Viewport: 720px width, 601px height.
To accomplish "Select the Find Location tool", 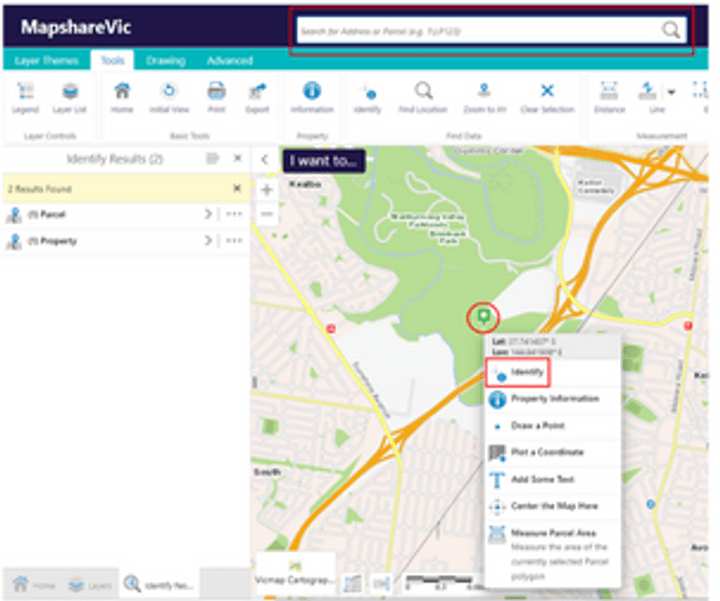I will pos(423,97).
